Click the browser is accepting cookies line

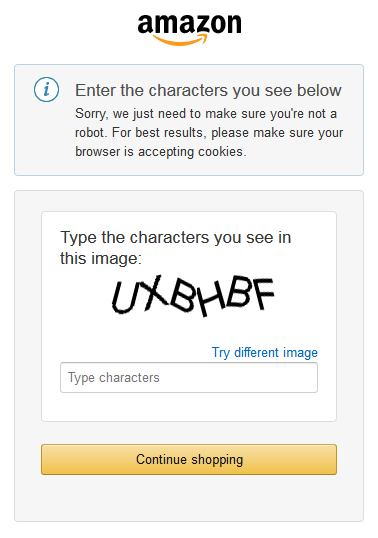[x=161, y=152]
